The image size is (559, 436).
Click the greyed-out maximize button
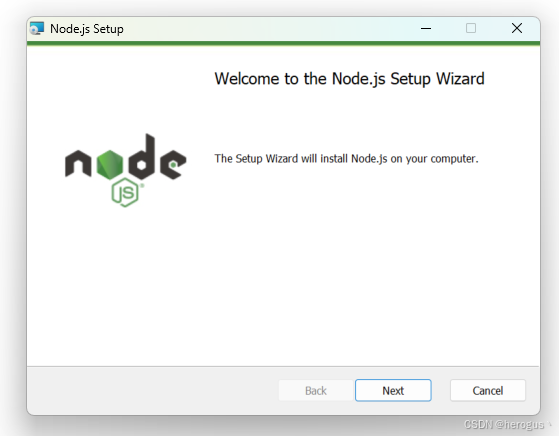click(471, 29)
